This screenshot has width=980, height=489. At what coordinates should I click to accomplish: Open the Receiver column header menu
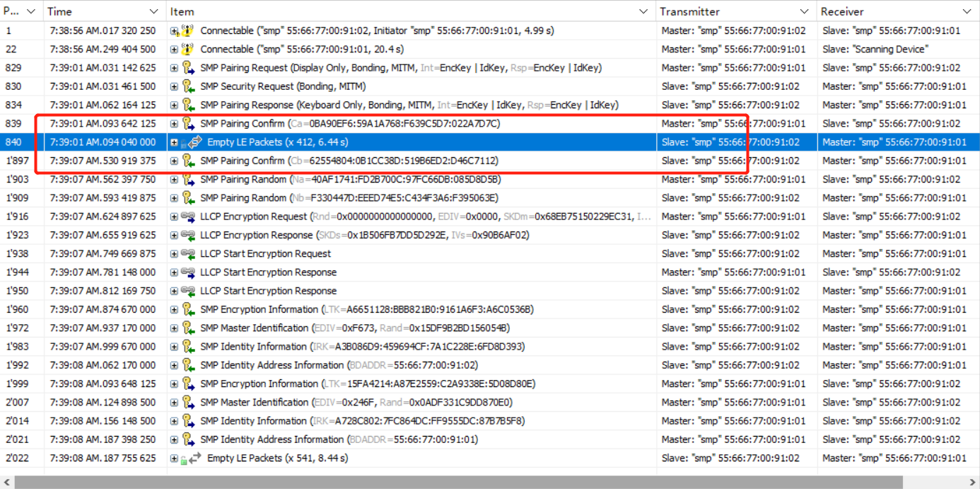click(968, 11)
